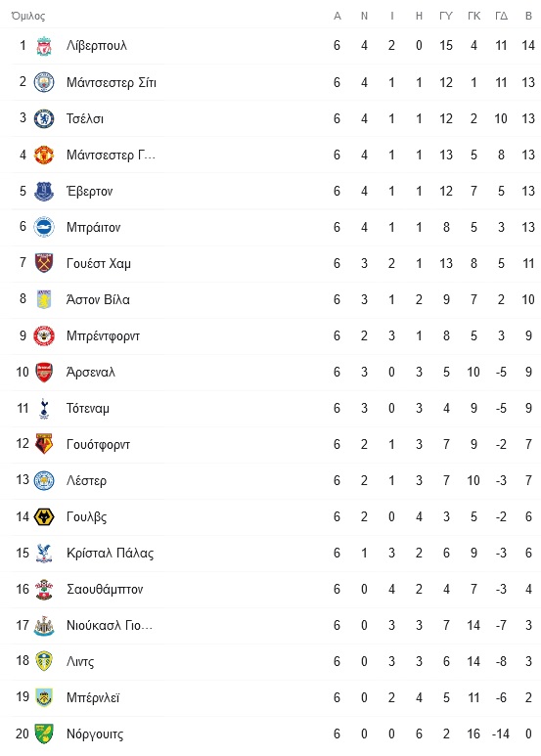The height and width of the screenshot is (756, 541).
Task: Click the Manchester United crest icon
Action: click(x=44, y=155)
